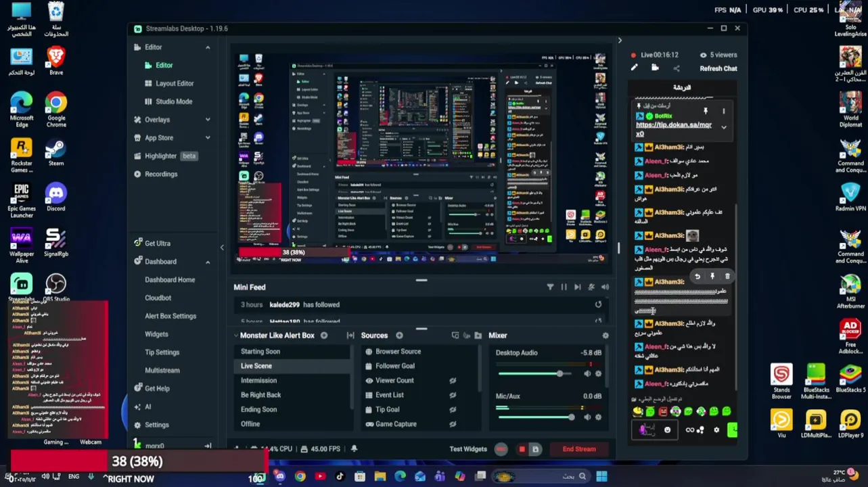Reply to the hovered Al3ham3i message
The width and height of the screenshot is (868, 487).
[698, 276]
